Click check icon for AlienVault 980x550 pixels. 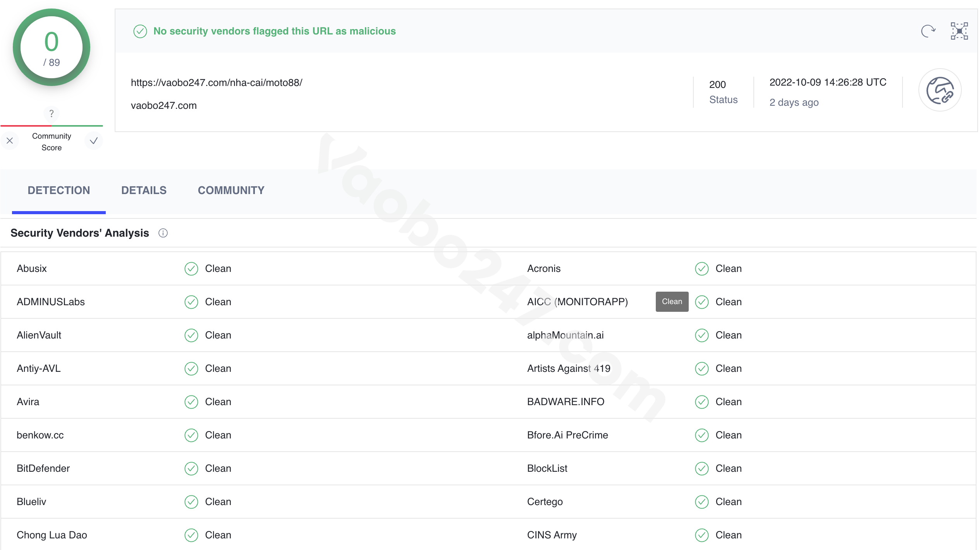click(191, 335)
